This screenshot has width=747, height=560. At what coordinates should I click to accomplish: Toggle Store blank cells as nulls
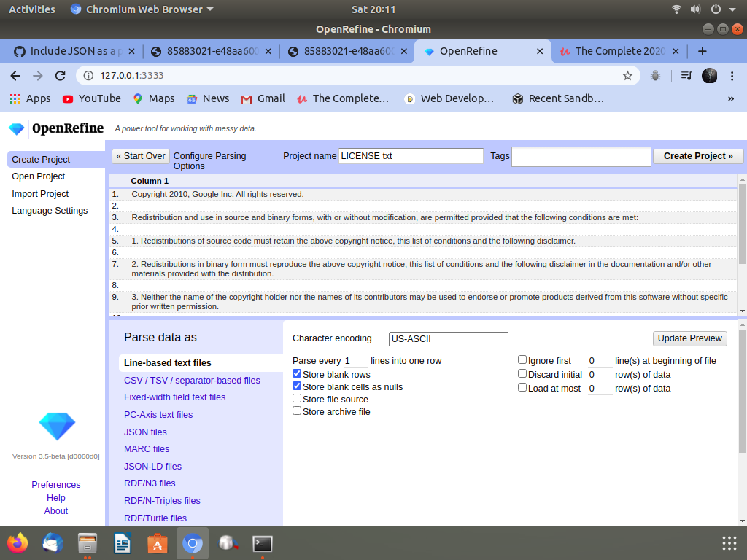[297, 386]
